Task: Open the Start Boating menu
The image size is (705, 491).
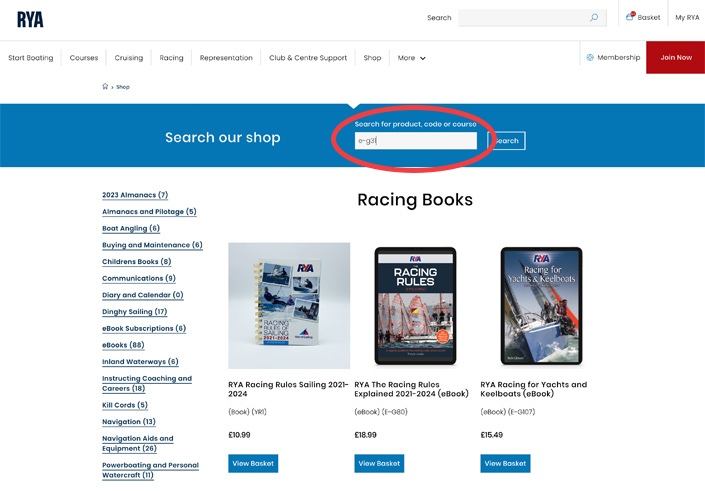Action: (31, 58)
